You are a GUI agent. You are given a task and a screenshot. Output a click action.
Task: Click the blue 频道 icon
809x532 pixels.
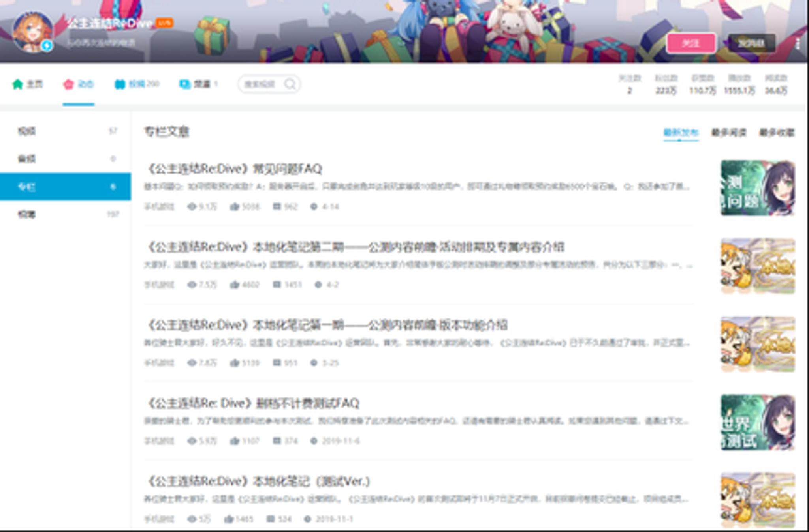point(184,84)
